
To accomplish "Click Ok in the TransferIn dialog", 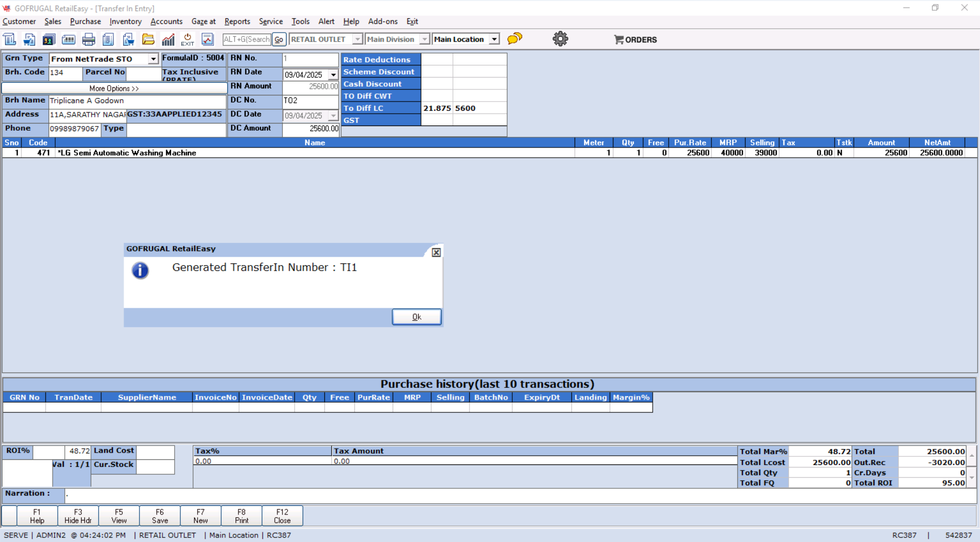I will [x=417, y=317].
